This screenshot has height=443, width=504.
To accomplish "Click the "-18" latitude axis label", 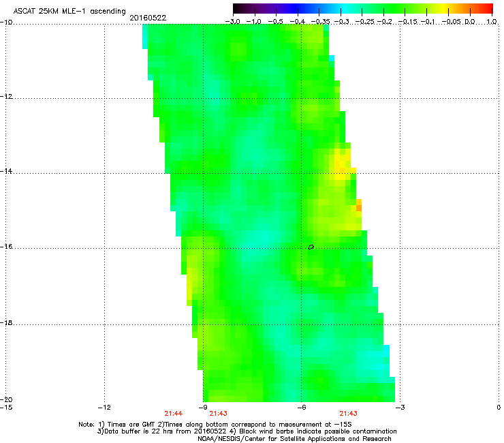I will coord(6,322).
